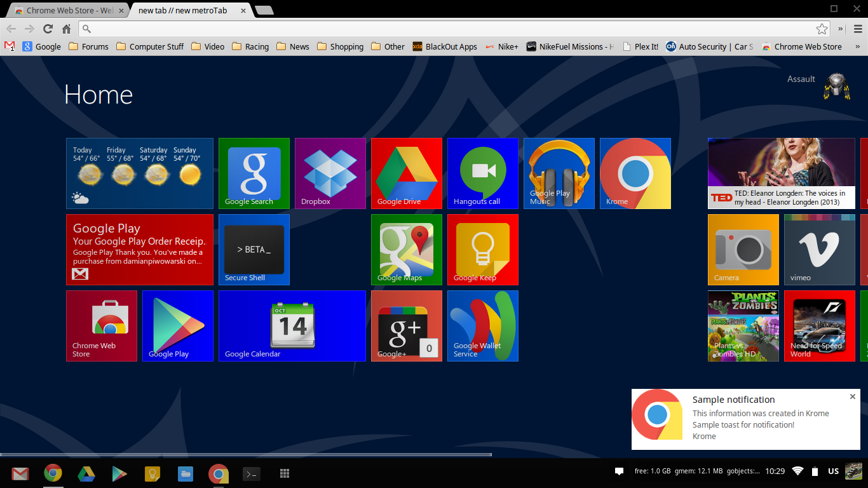The image size is (868, 488).
Task: Click the browser back arrow
Action: [11, 29]
